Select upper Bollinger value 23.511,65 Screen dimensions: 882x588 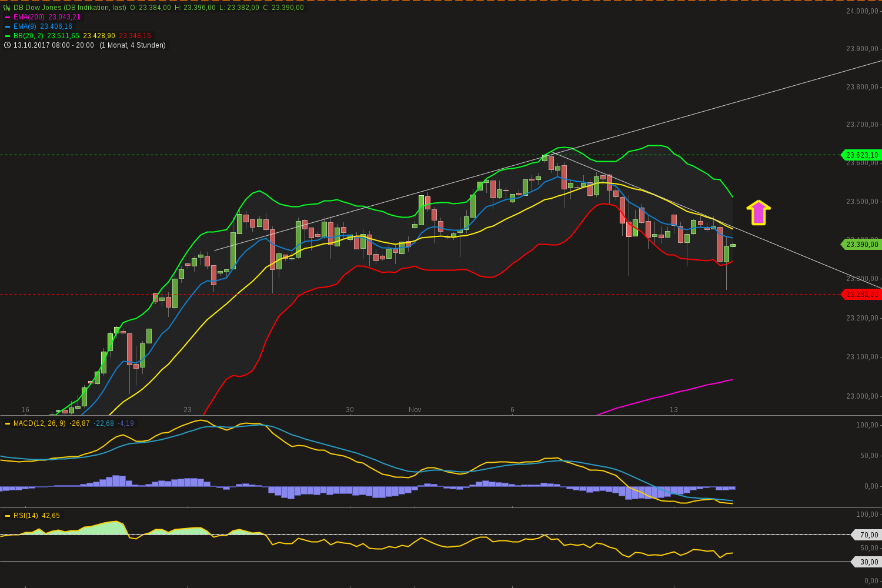click(x=64, y=36)
